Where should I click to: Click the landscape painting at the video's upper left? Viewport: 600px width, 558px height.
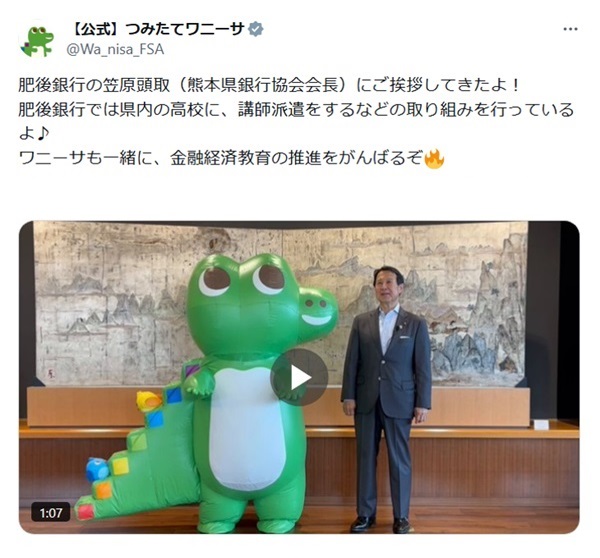(111, 302)
